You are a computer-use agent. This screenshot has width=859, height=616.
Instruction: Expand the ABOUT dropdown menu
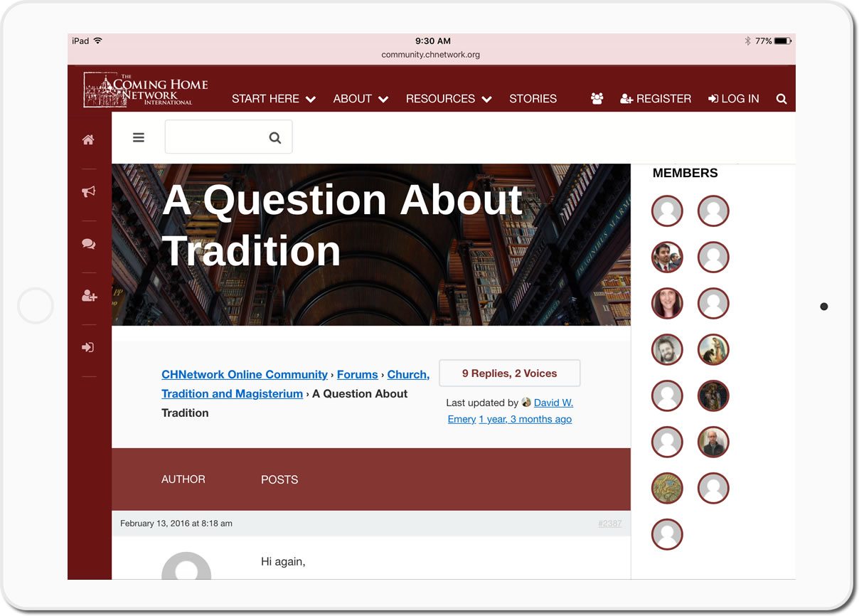(361, 99)
